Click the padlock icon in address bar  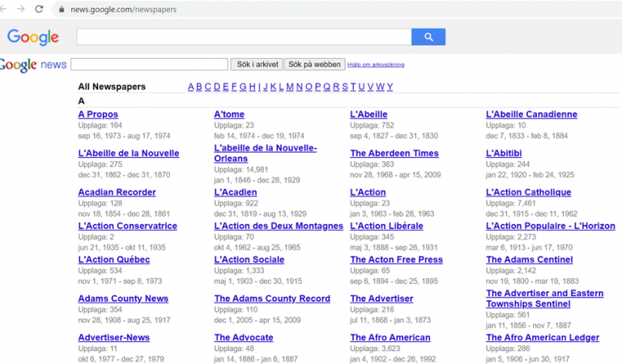point(62,9)
